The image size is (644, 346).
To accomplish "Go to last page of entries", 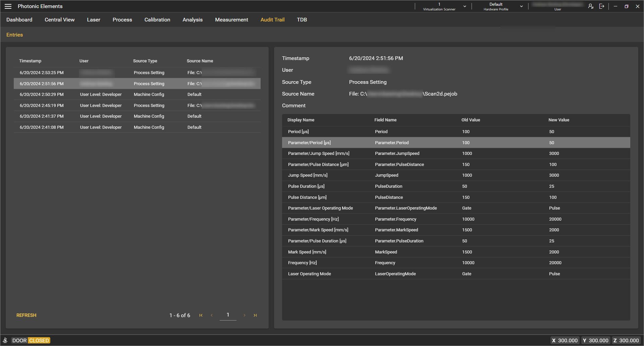I will click(255, 315).
